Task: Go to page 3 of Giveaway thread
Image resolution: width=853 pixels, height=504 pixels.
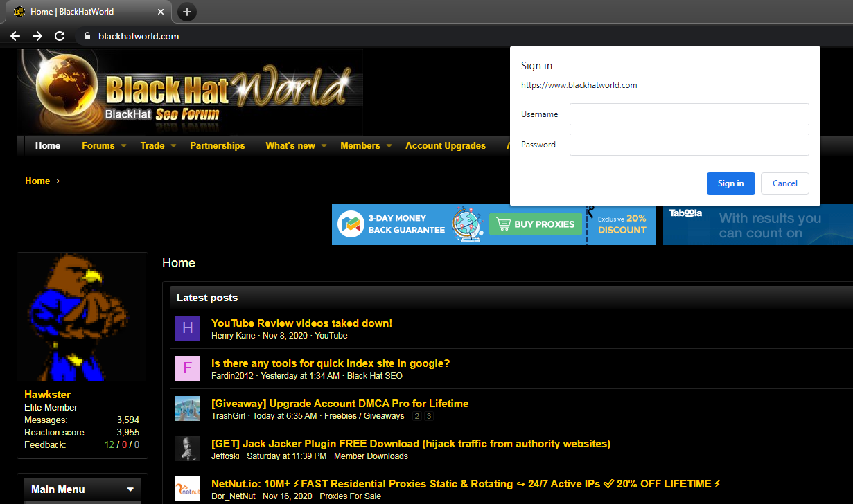Action: pyautogui.click(x=429, y=416)
